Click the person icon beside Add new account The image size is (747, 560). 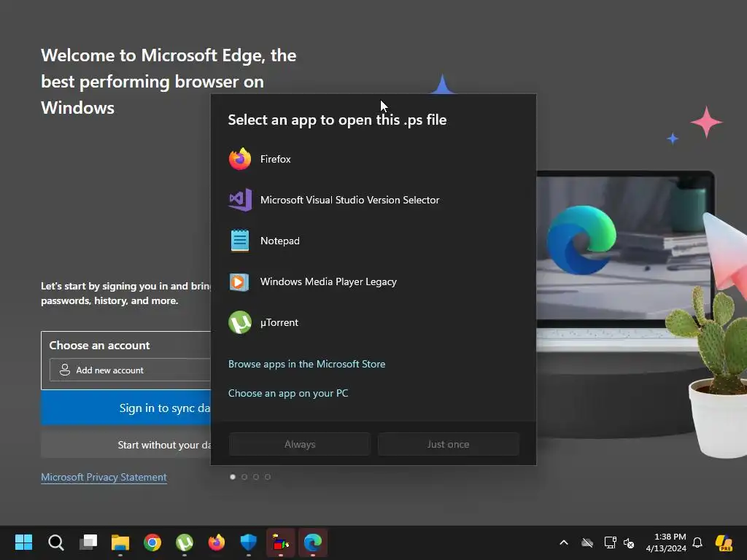tap(65, 370)
